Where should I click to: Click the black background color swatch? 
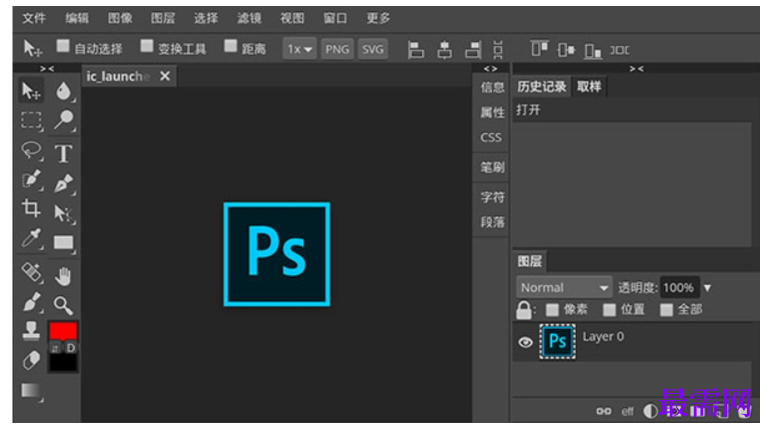tap(63, 363)
